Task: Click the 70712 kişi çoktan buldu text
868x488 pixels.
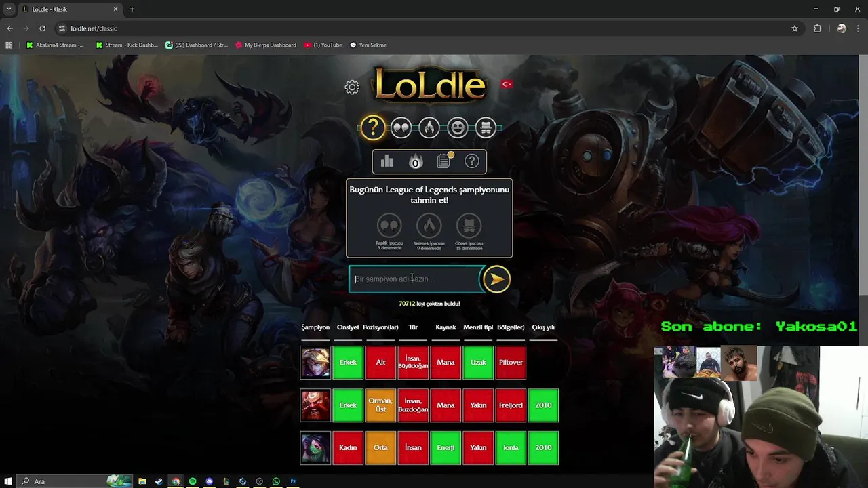Action: pos(429,304)
